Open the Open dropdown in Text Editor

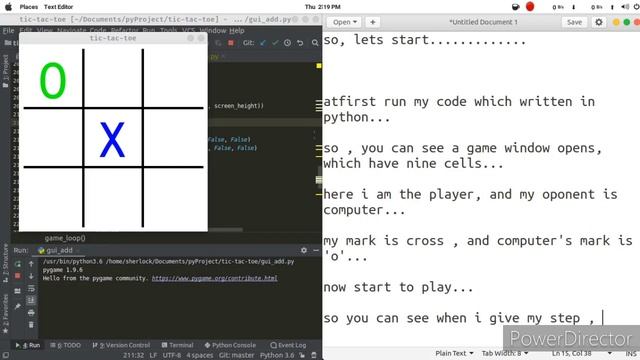(x=344, y=22)
